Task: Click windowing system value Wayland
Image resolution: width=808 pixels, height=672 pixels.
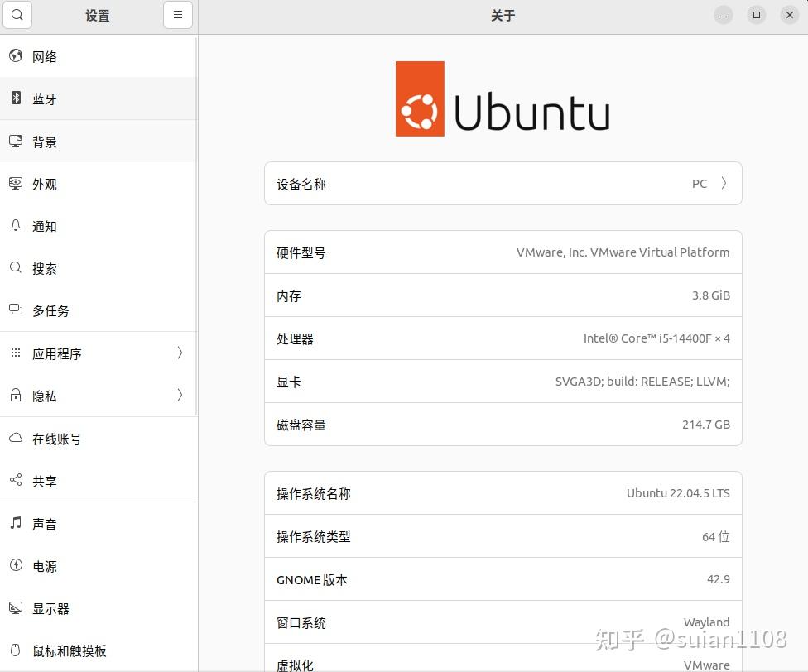Action: 706,622
